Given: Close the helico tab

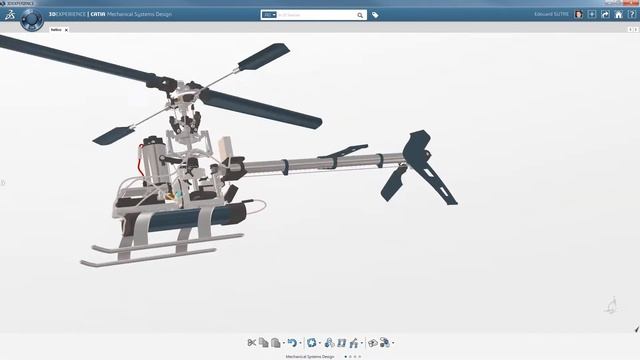Looking at the screenshot, I should coord(66,30).
